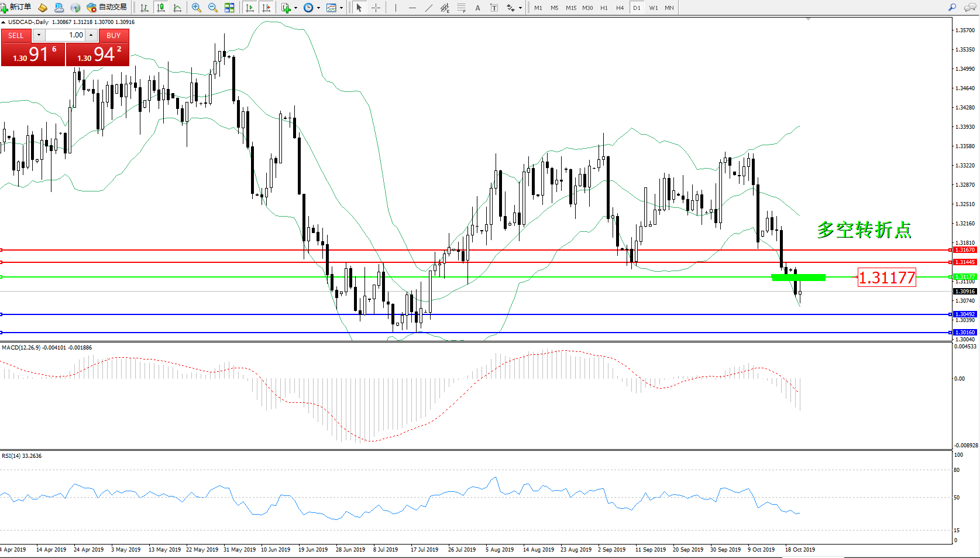Switch chart to line chart type
The height and width of the screenshot is (558, 980).
177,8
